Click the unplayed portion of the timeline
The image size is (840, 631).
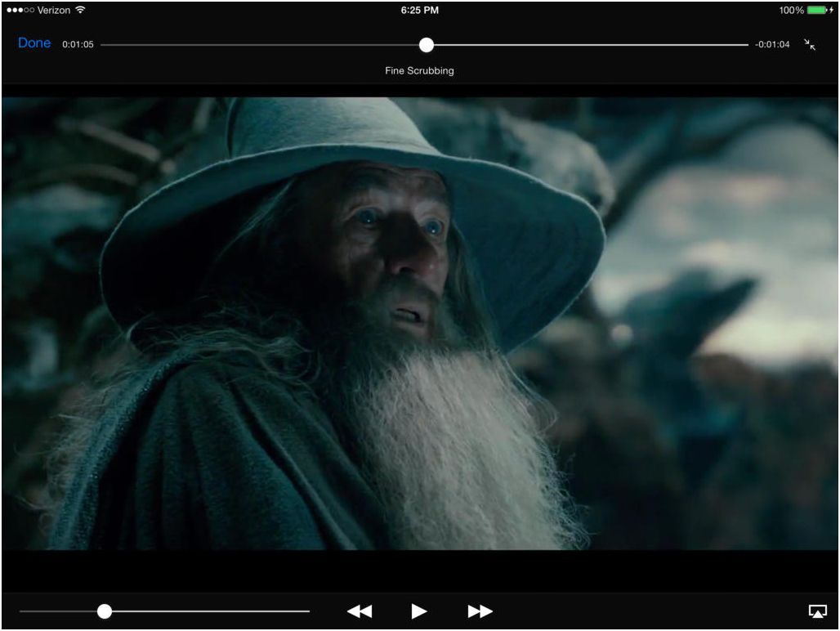588,45
